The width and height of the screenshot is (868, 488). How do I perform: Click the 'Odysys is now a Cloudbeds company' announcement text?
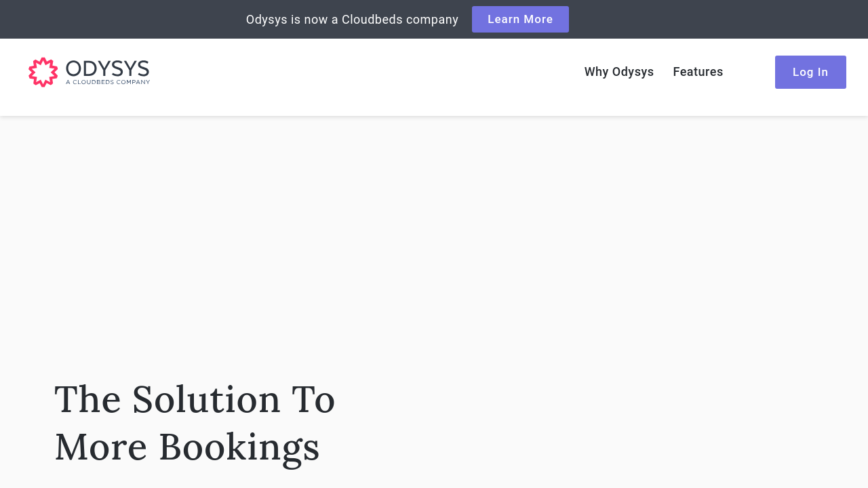pyautogui.click(x=352, y=20)
